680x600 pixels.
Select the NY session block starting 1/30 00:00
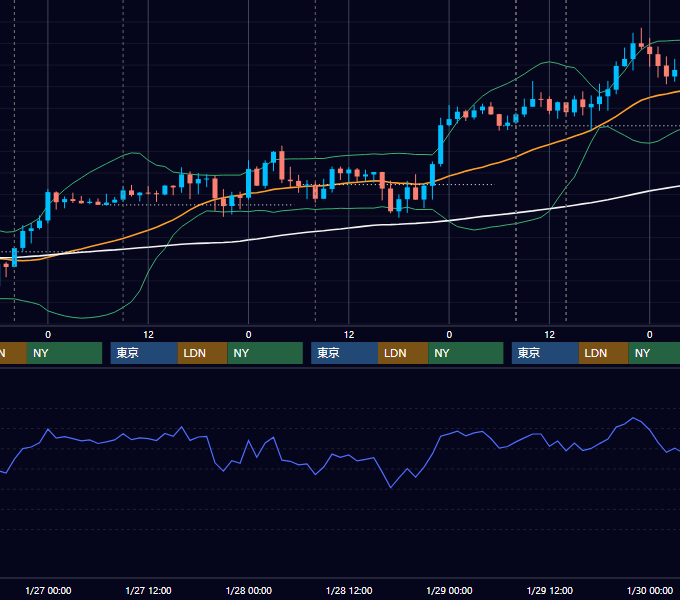pyautogui.click(x=654, y=353)
